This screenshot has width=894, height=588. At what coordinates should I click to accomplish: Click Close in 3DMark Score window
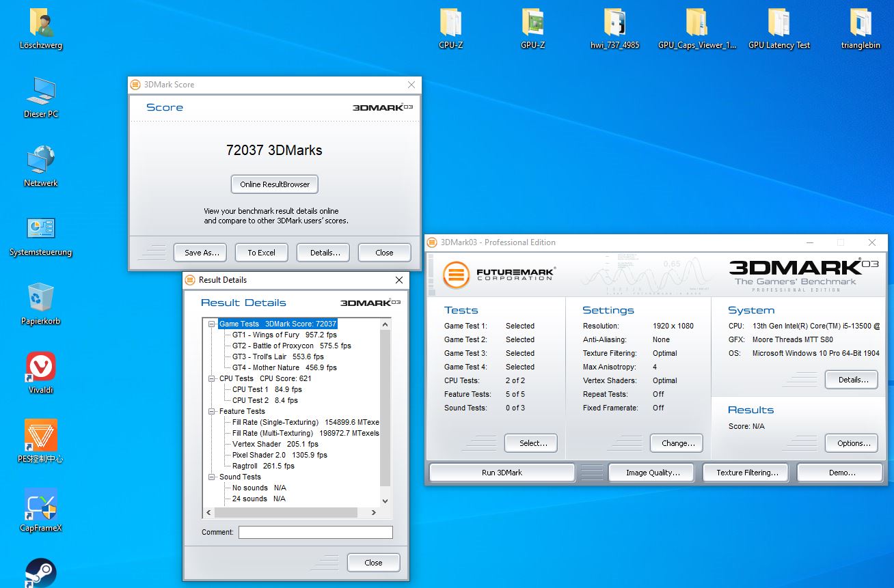point(384,253)
